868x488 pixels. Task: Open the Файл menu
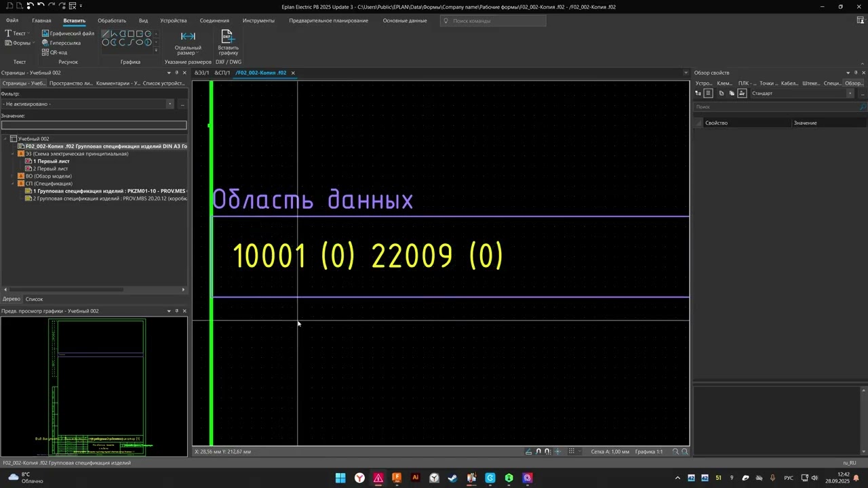click(12, 20)
